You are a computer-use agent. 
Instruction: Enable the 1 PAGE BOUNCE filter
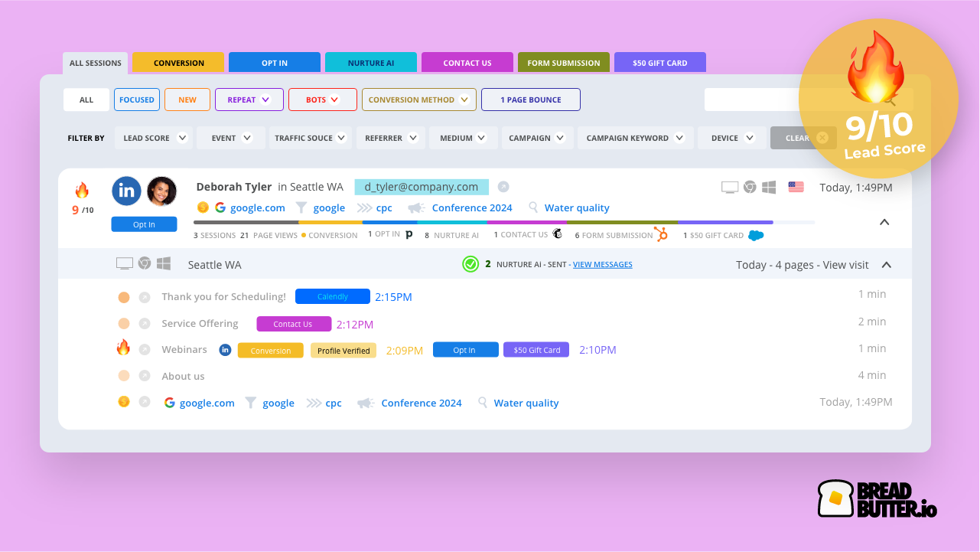pyautogui.click(x=530, y=100)
